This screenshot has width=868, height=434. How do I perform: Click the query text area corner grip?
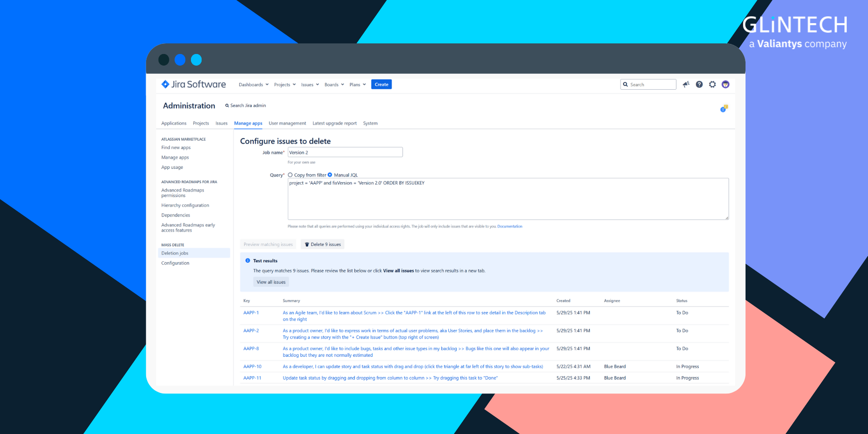[x=727, y=218]
